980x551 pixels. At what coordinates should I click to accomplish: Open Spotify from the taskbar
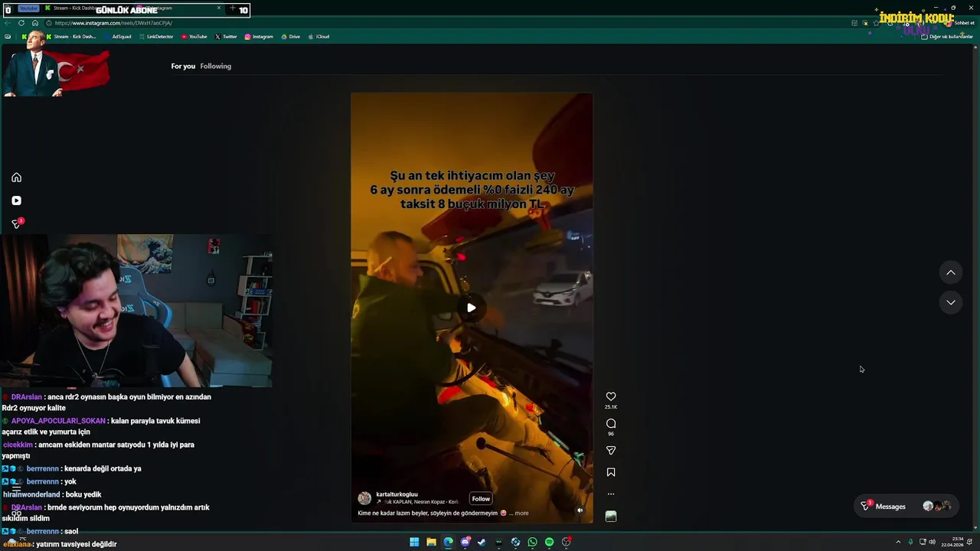coord(549,542)
